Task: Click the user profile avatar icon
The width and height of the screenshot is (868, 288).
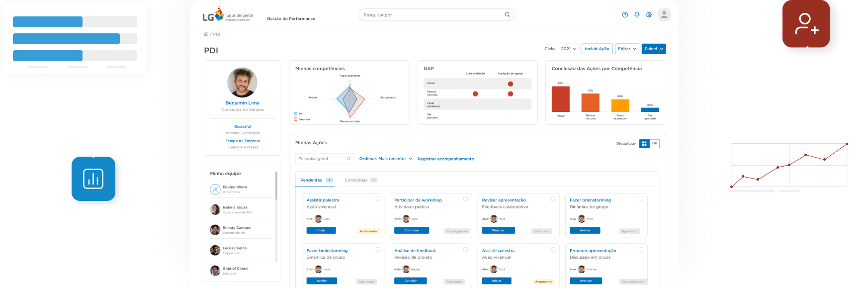Action: tap(664, 15)
